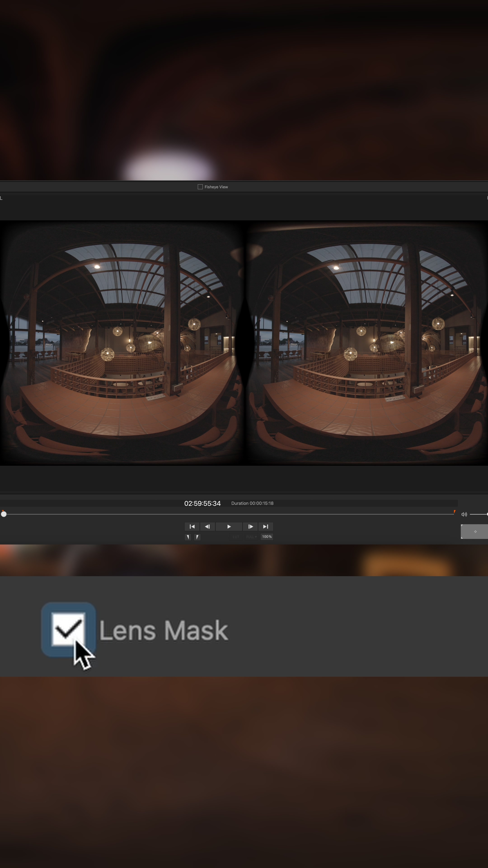Click the gray navigator preview box
The image size is (488, 868).
click(474, 531)
